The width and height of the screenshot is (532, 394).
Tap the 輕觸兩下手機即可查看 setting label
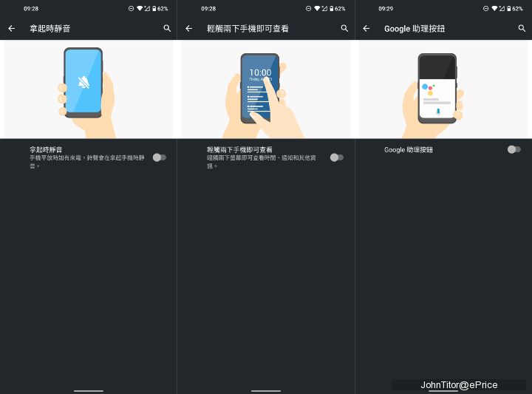click(239, 149)
